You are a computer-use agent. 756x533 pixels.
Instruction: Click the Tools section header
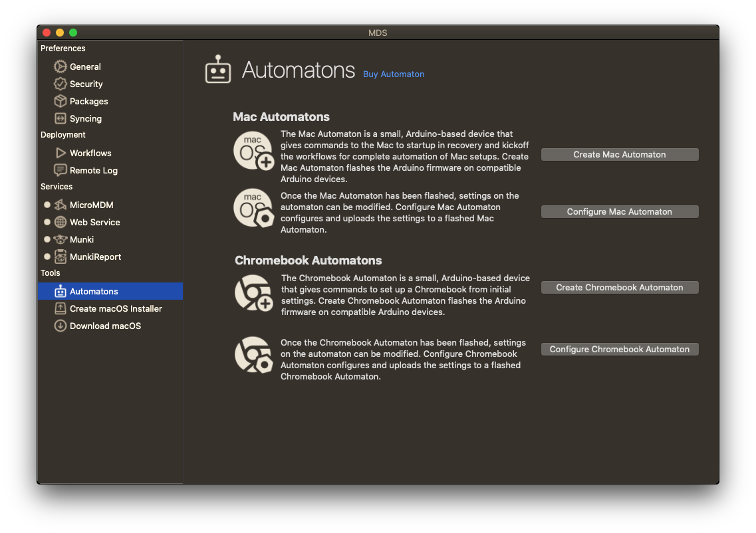point(50,272)
